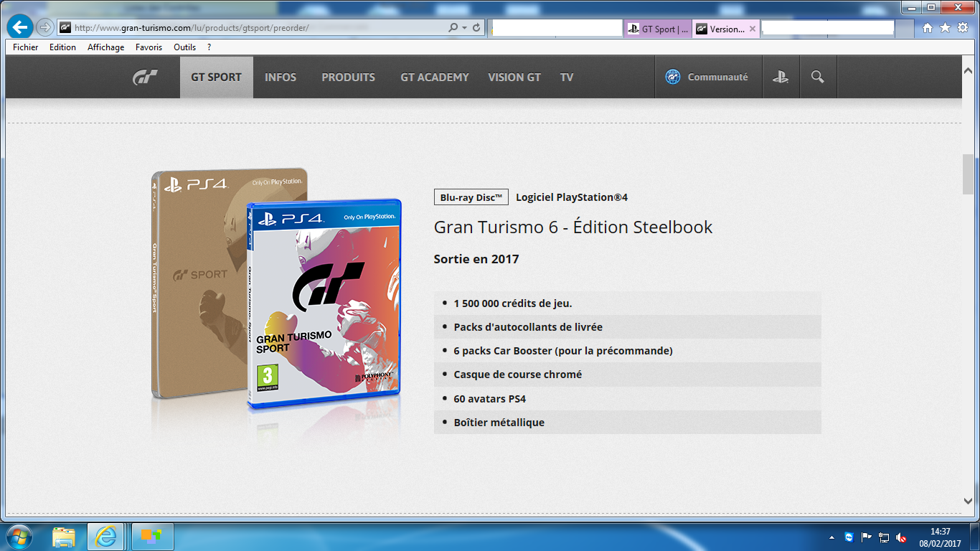This screenshot has height=551, width=980.
Task: Open the Windows Start button
Action: coord(18,537)
